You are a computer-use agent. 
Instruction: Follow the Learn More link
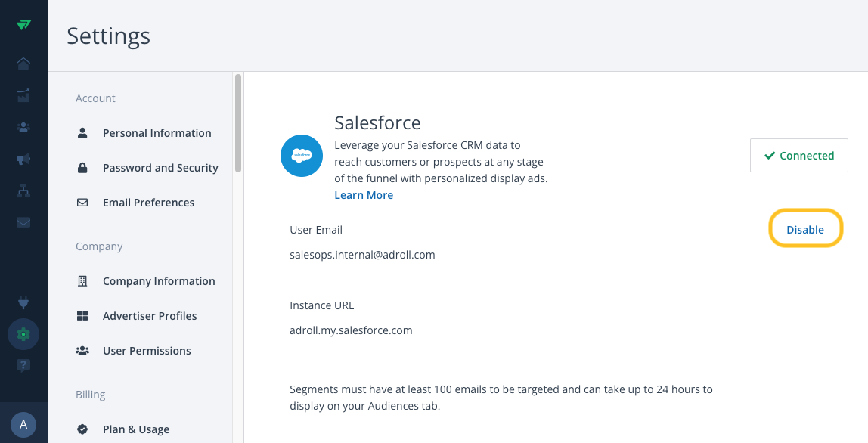click(364, 195)
